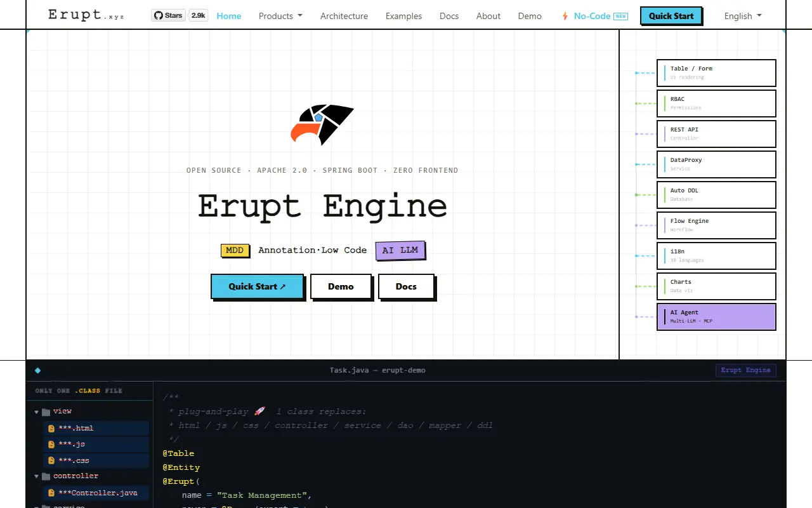Viewport: 812px width, 508px height.
Task: Select the ***.js file icon
Action: pos(51,444)
